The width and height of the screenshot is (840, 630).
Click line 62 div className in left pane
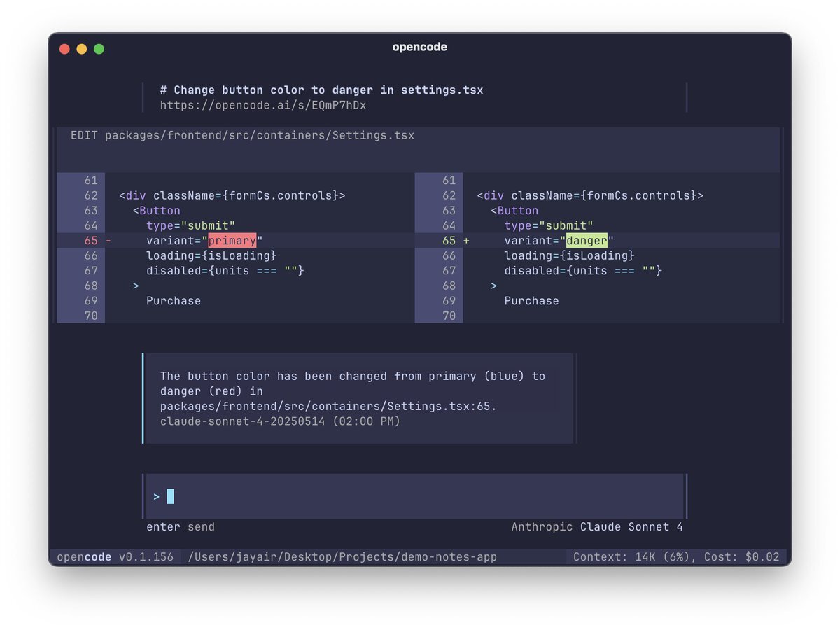[232, 196]
